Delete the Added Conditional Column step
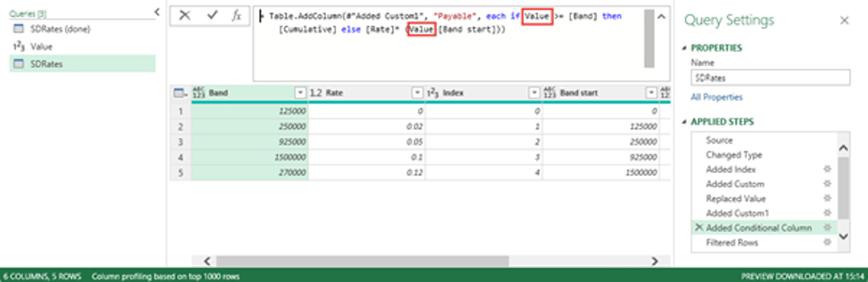 699,228
